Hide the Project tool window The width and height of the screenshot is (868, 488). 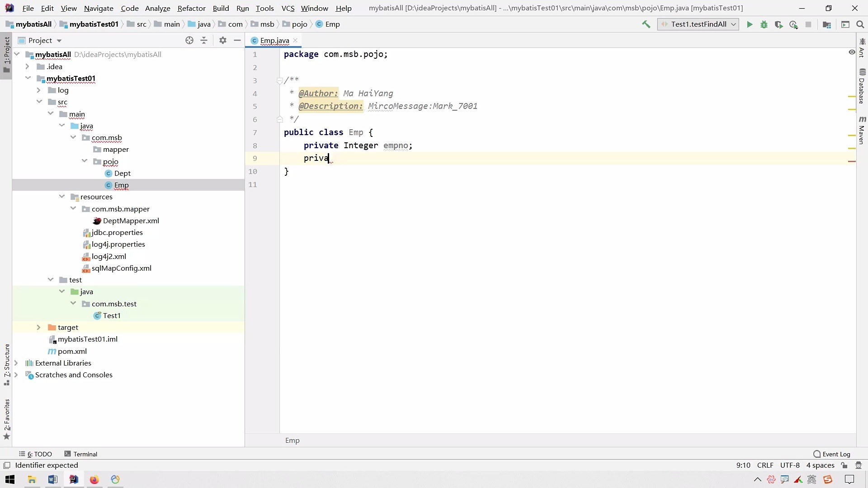coord(237,40)
